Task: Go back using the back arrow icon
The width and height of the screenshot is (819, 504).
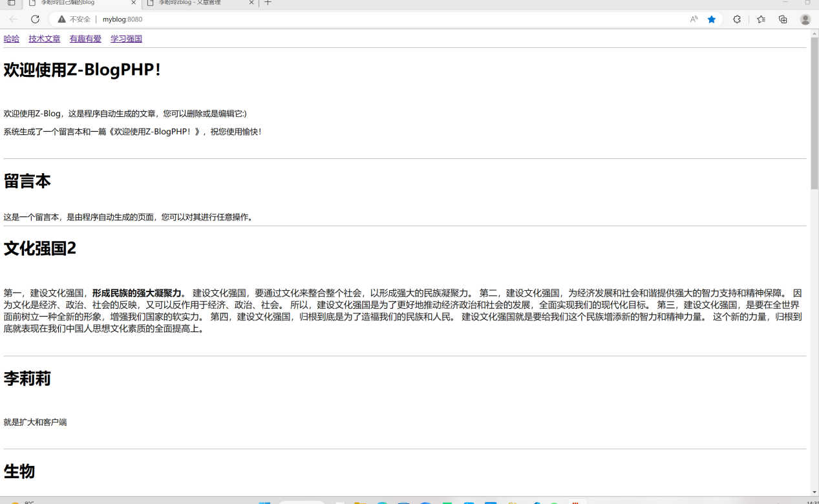Action: pyautogui.click(x=14, y=19)
